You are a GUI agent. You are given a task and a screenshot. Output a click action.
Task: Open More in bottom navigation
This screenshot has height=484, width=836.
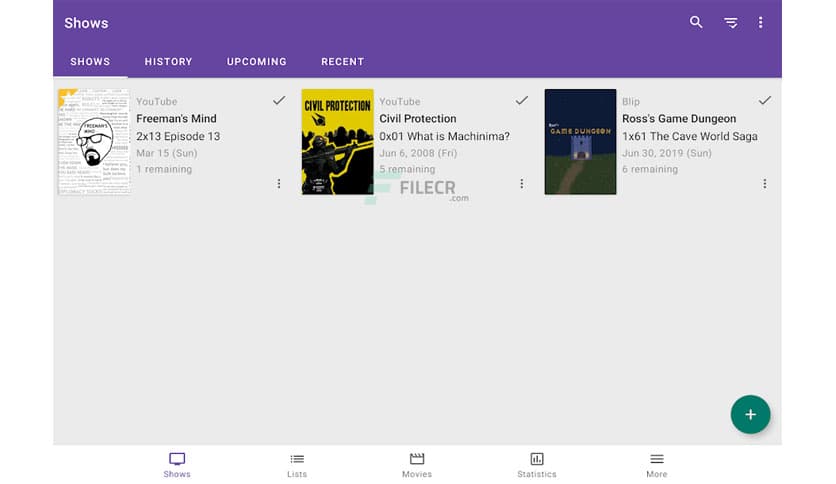coord(656,464)
